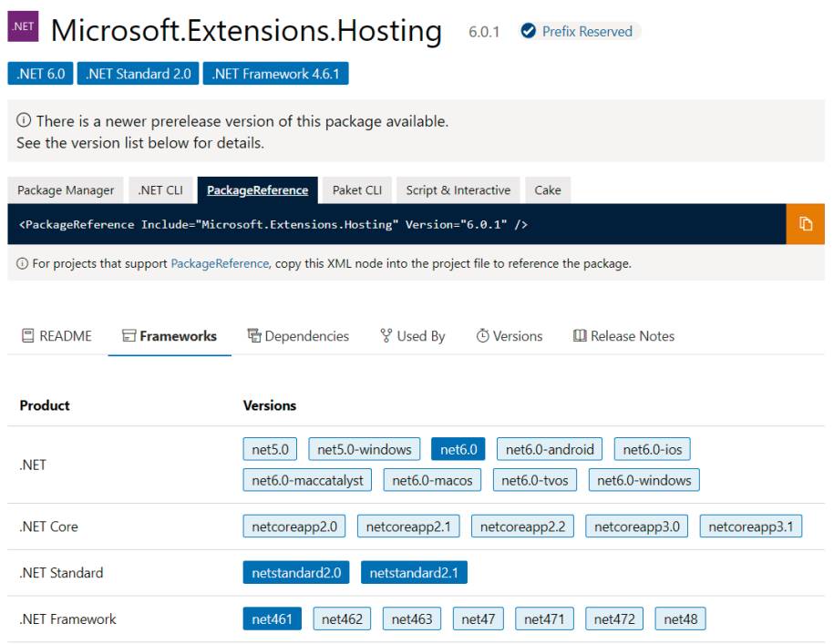Image resolution: width=834 pixels, height=644 pixels.
Task: Click the net47 badge
Action: [479, 619]
